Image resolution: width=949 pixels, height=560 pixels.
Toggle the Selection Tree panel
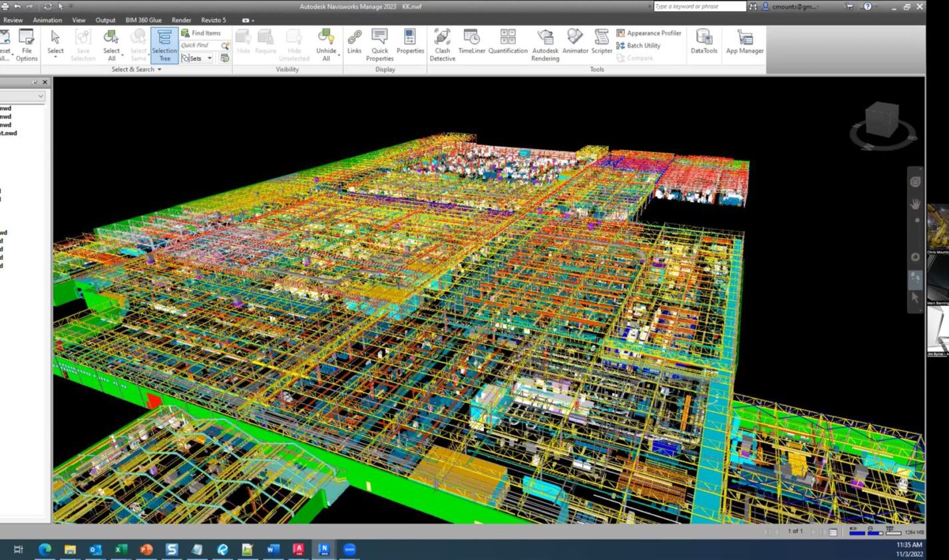pyautogui.click(x=164, y=45)
